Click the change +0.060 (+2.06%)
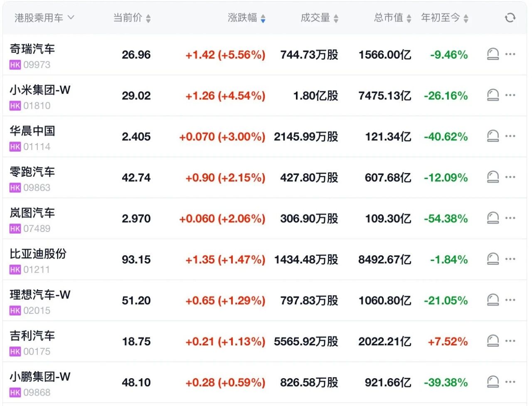 click(222, 219)
